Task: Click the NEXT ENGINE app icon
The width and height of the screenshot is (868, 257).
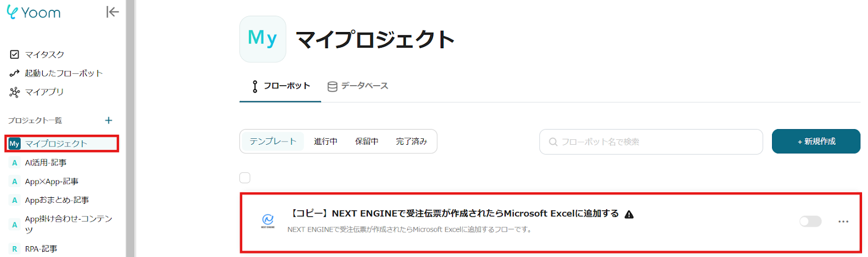Action: coord(268,221)
